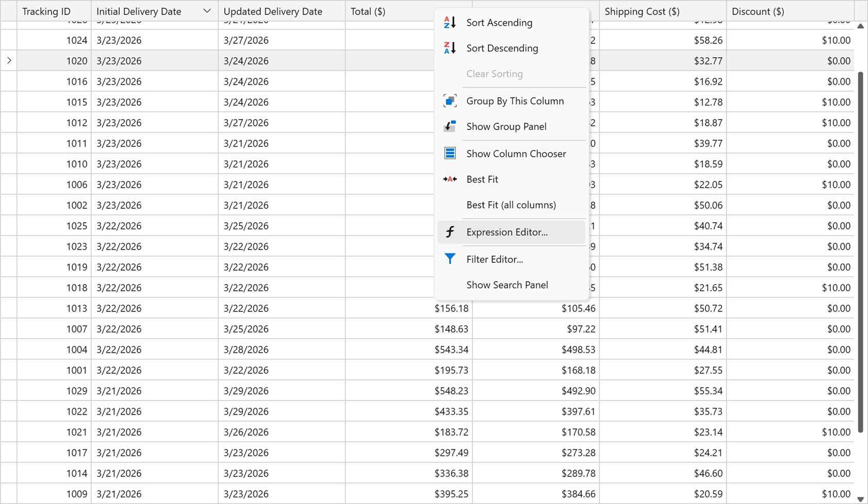The image size is (868, 504).
Task: Select shipping cost cell $55.34
Action: coord(663,391)
